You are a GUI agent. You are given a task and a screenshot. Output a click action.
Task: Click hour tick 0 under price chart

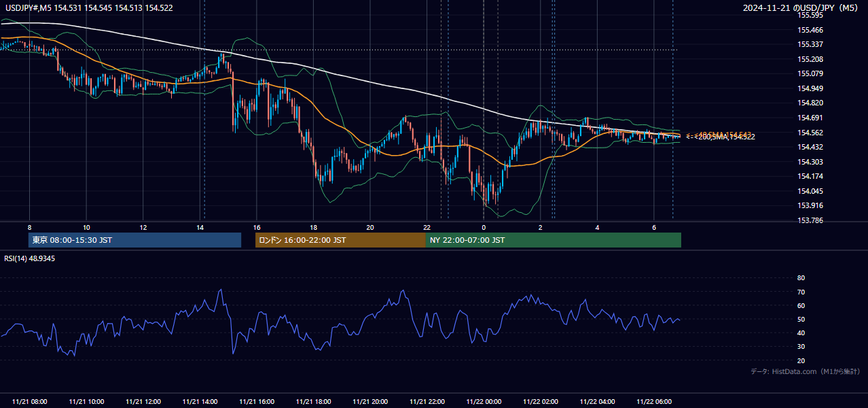coord(484,227)
